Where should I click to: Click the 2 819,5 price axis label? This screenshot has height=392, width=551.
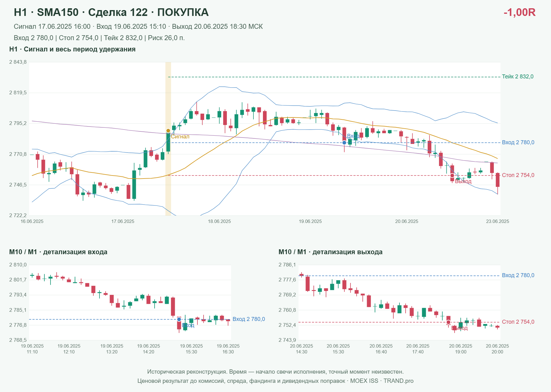(x=18, y=93)
